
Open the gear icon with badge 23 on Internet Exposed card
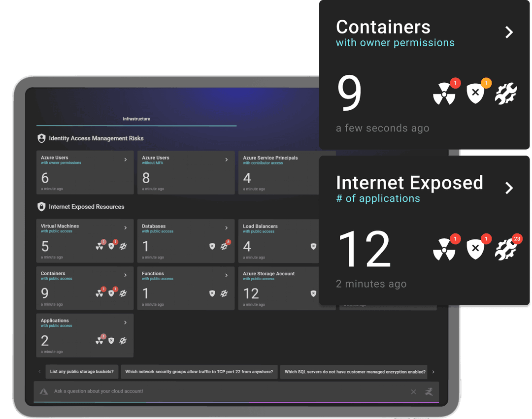tap(506, 249)
